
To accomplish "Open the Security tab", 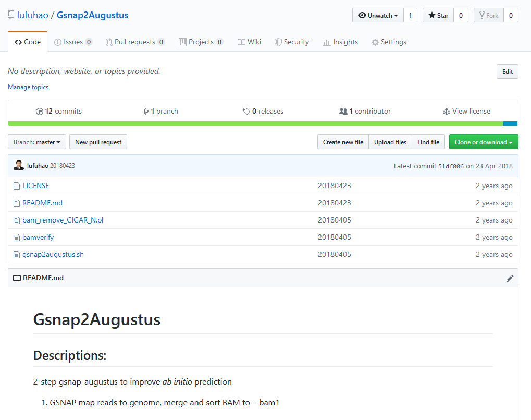I will 292,42.
